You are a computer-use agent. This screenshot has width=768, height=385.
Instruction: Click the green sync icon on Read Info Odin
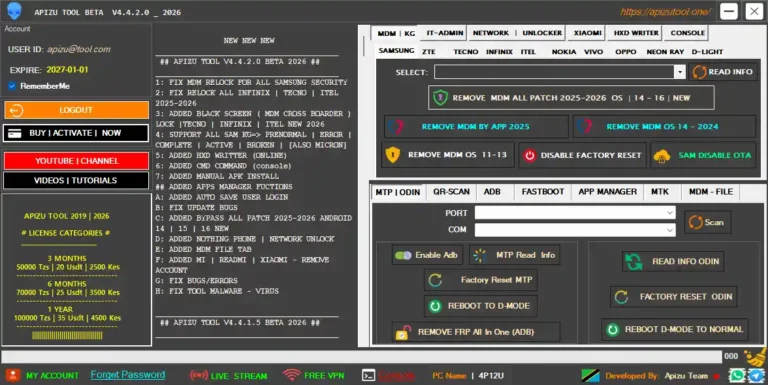pos(633,261)
